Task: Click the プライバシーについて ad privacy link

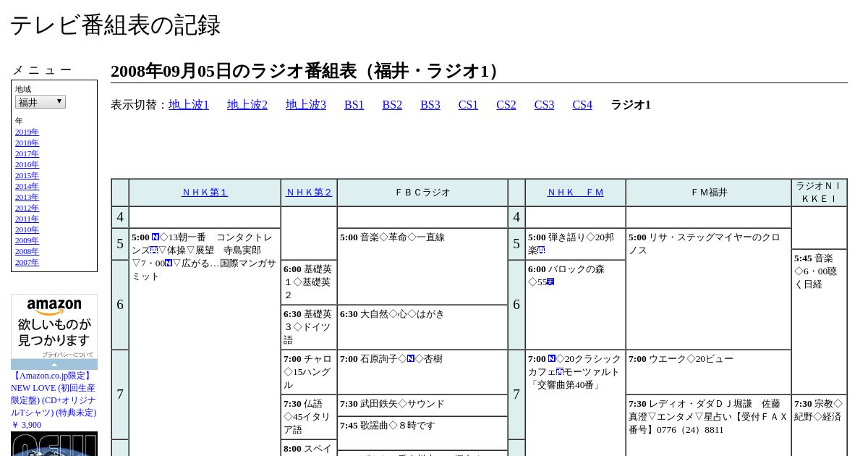Action: pos(67,355)
